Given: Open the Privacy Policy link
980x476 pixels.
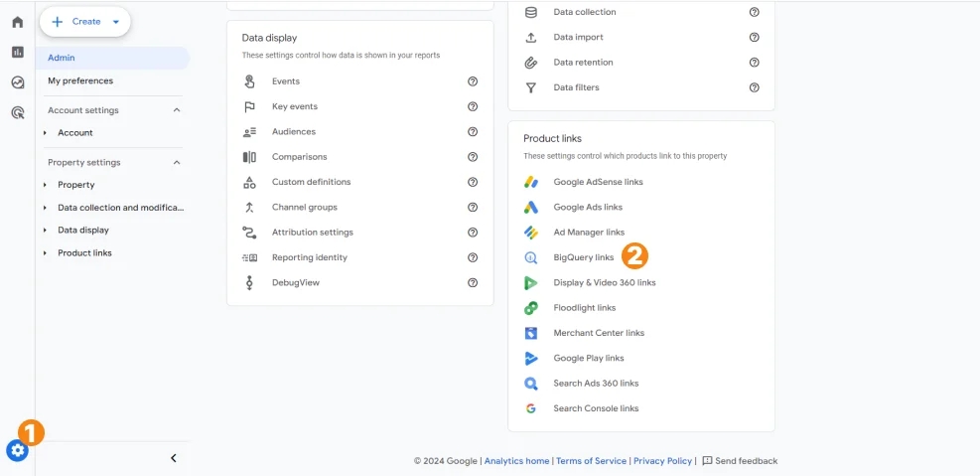Looking at the screenshot, I should point(662,461).
